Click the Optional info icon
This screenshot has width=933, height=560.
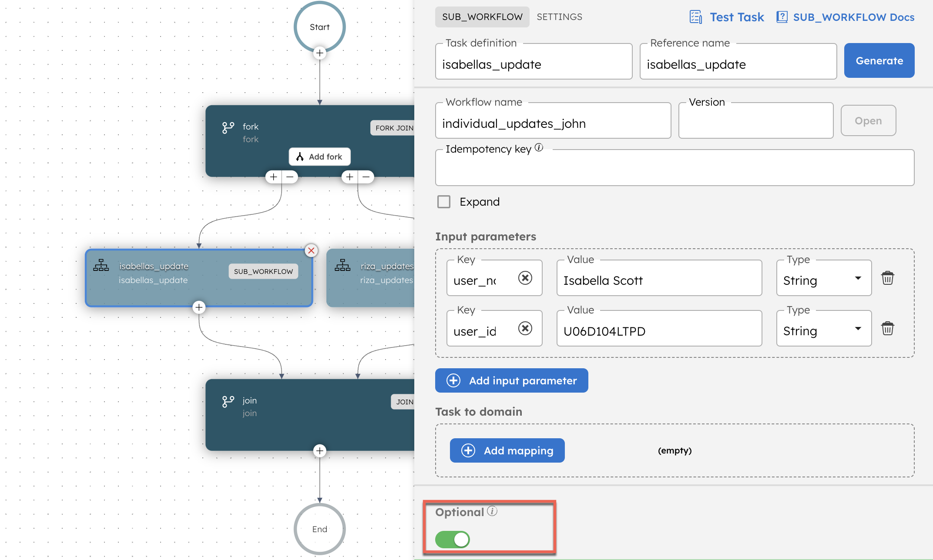[492, 511]
